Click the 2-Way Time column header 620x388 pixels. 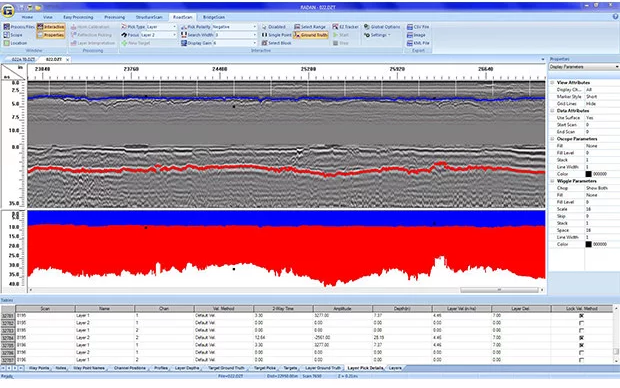pyautogui.click(x=283, y=309)
